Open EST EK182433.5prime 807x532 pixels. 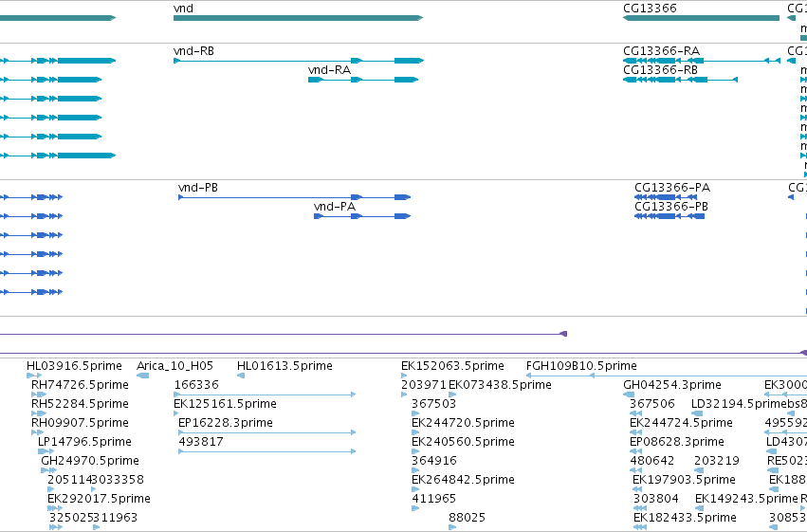pyautogui.click(x=685, y=518)
